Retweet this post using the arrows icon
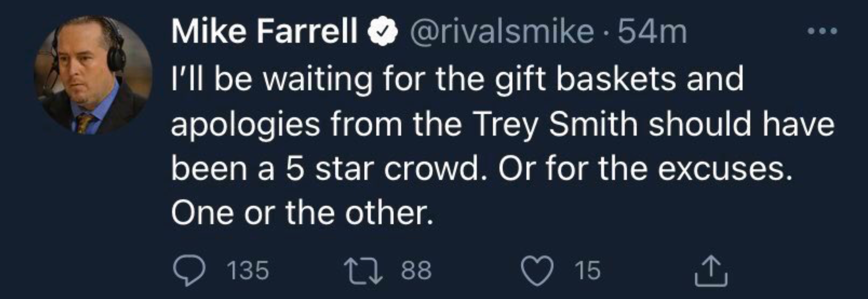 (364, 271)
